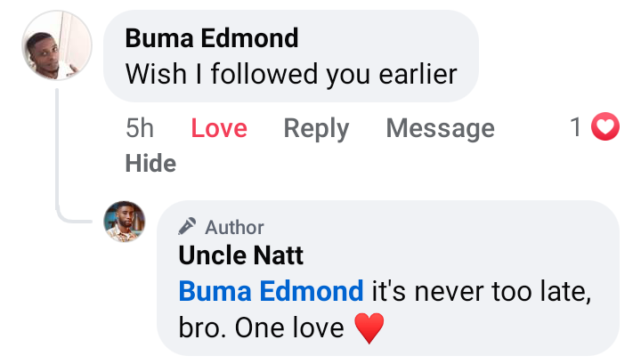641x364 pixels.
Task: Click the "bro. One love" text line
Action: pos(261,328)
